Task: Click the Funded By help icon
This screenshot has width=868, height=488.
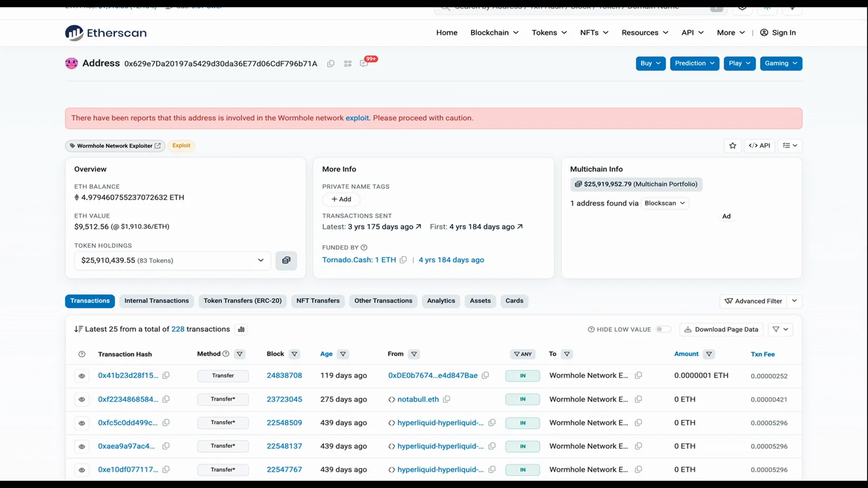Action: [364, 247]
